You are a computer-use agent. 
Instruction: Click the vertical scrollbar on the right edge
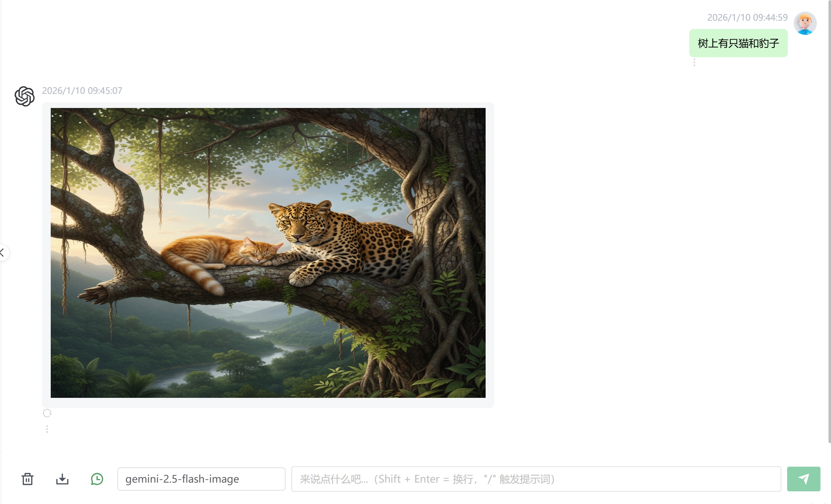tap(829, 221)
